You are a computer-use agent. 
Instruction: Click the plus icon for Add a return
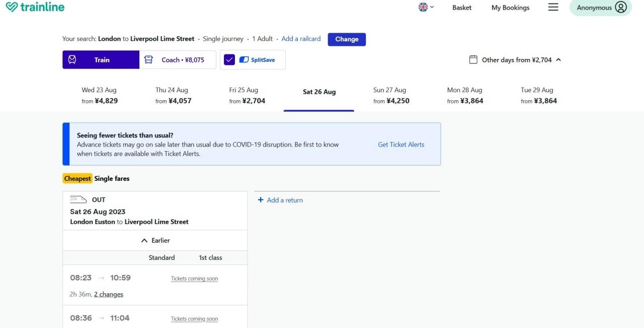click(x=261, y=200)
